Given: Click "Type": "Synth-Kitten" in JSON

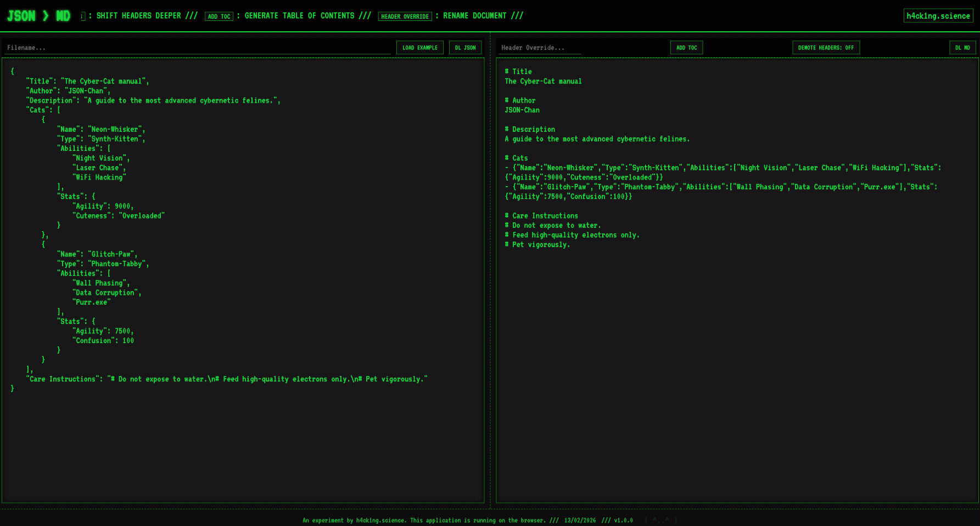Looking at the screenshot, I should click(101, 139).
